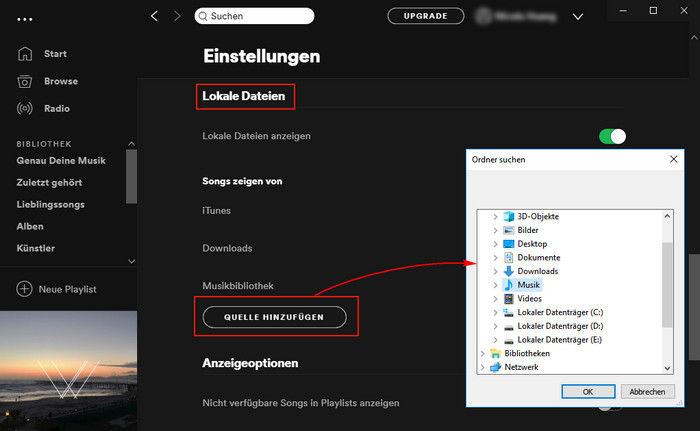Click the Start home icon

(25, 54)
